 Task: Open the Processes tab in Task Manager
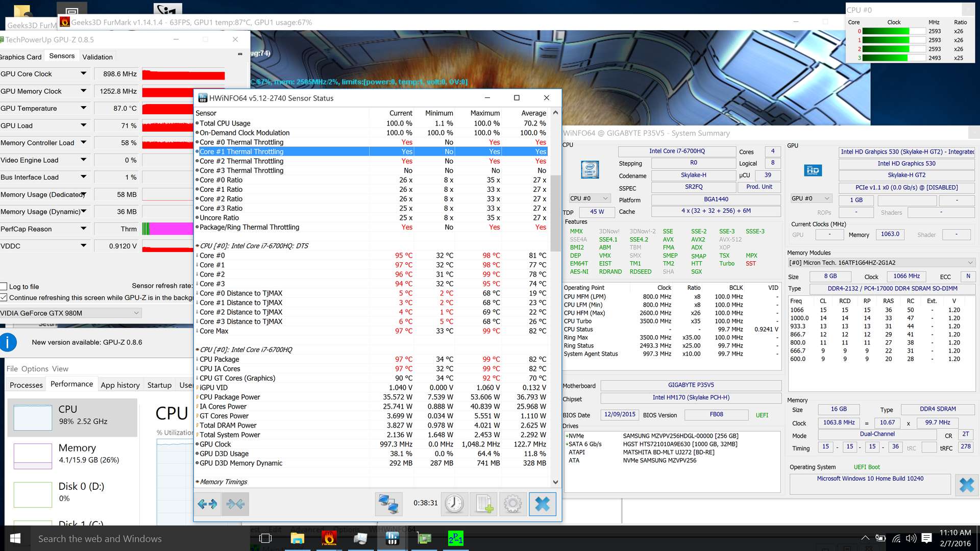(x=27, y=385)
